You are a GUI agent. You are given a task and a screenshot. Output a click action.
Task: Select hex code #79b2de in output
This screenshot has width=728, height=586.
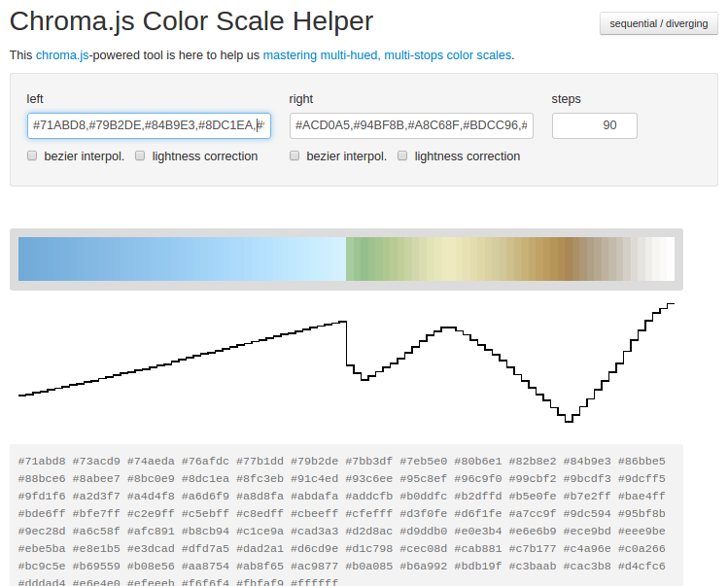pos(314,461)
